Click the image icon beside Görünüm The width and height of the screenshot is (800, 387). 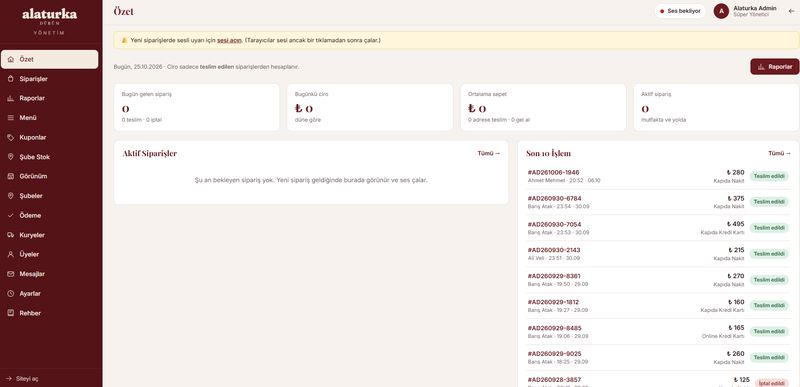point(11,176)
